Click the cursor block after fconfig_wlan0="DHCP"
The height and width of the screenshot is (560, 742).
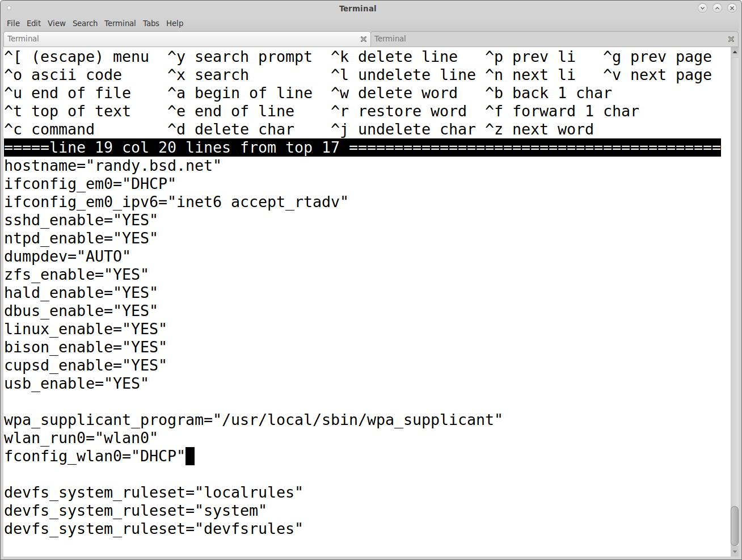[x=190, y=456]
